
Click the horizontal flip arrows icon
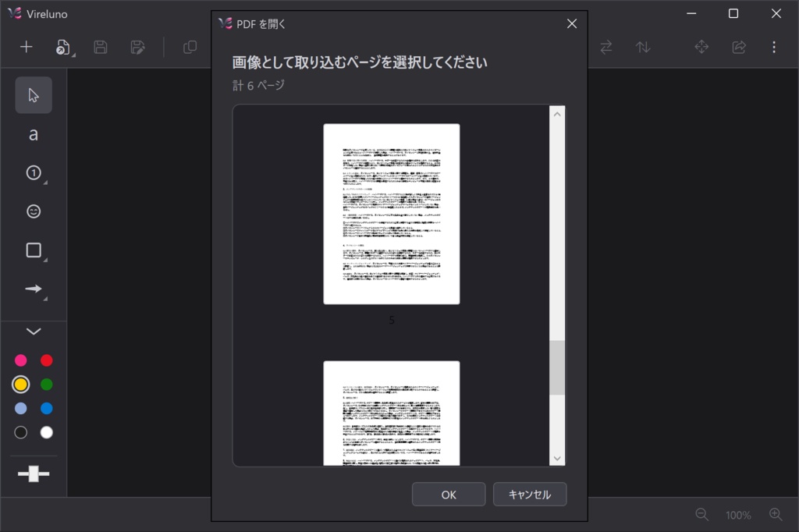click(x=605, y=48)
